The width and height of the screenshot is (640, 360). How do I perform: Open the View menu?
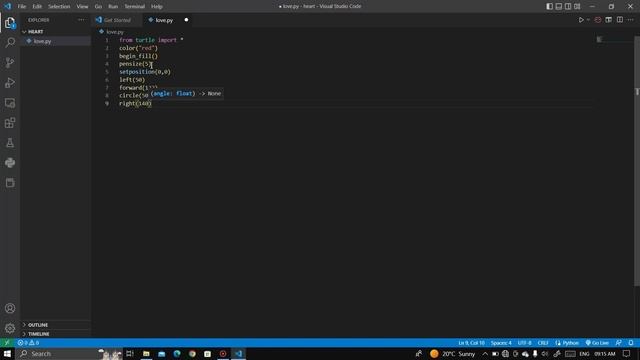click(x=82, y=7)
